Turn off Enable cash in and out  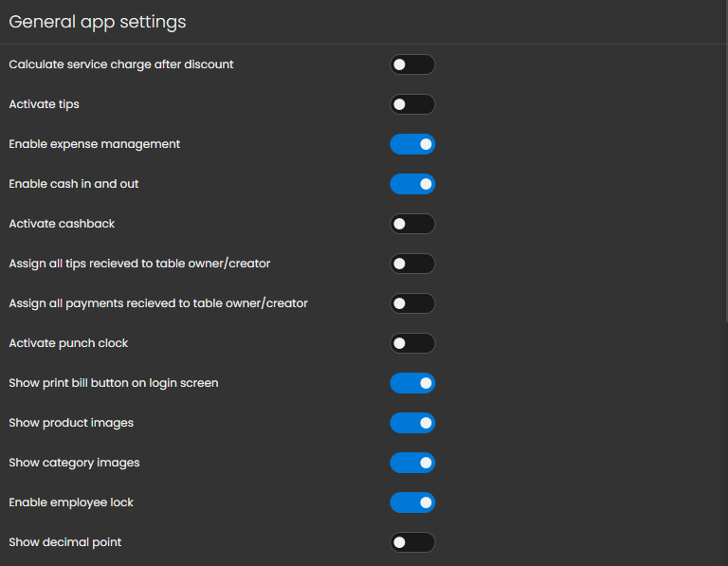point(412,184)
